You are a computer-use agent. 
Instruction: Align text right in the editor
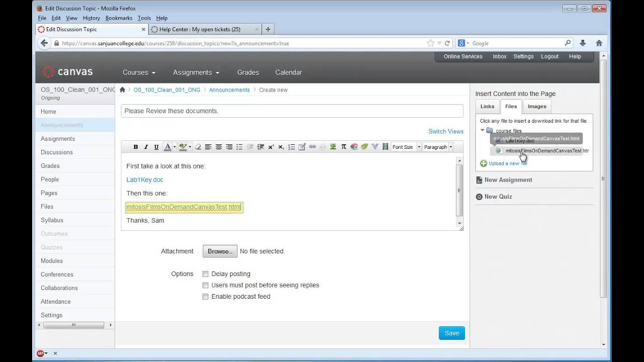(229, 147)
